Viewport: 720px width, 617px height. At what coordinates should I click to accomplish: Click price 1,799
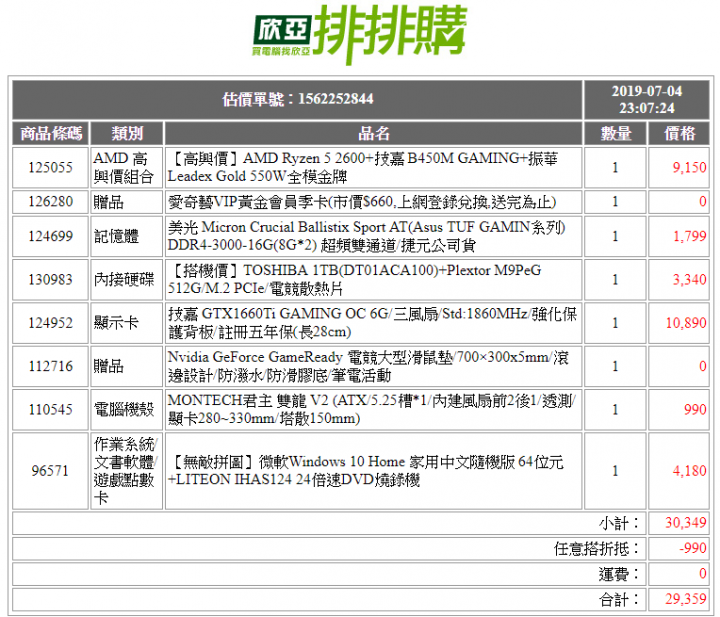(689, 236)
